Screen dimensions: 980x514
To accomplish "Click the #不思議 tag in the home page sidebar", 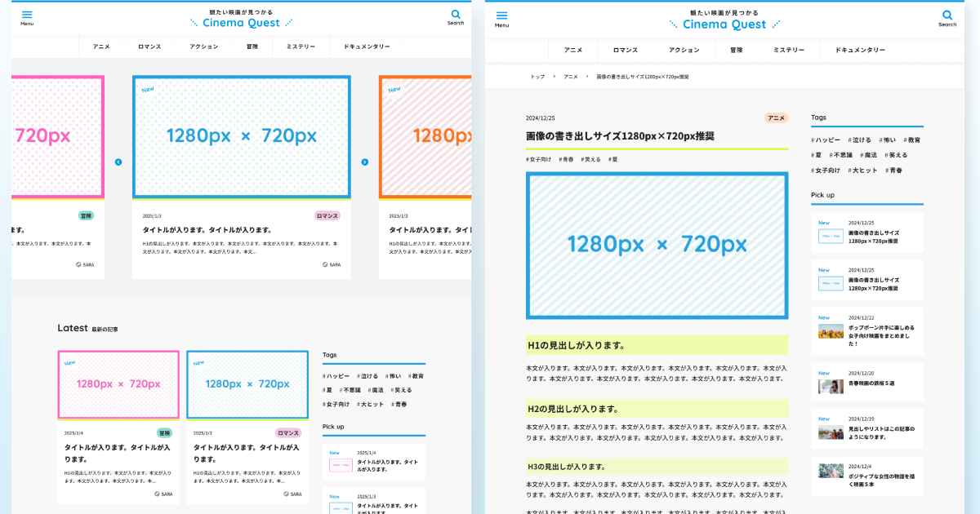I will (349, 390).
